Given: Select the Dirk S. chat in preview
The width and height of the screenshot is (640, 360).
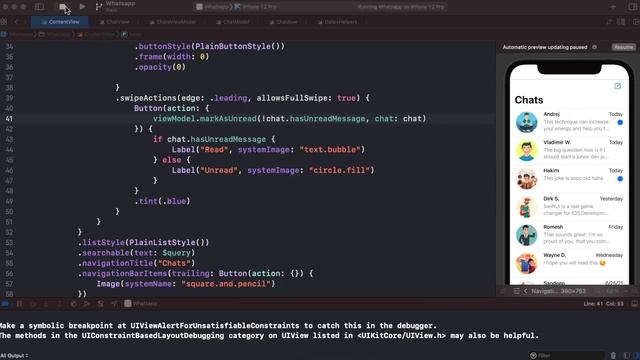Looking at the screenshot, I should [570, 206].
